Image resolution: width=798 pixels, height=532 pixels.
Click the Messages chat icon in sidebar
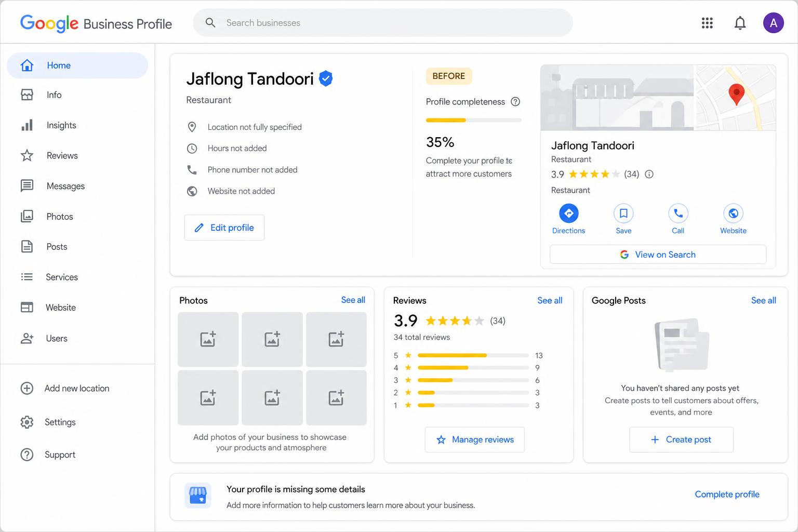click(27, 186)
